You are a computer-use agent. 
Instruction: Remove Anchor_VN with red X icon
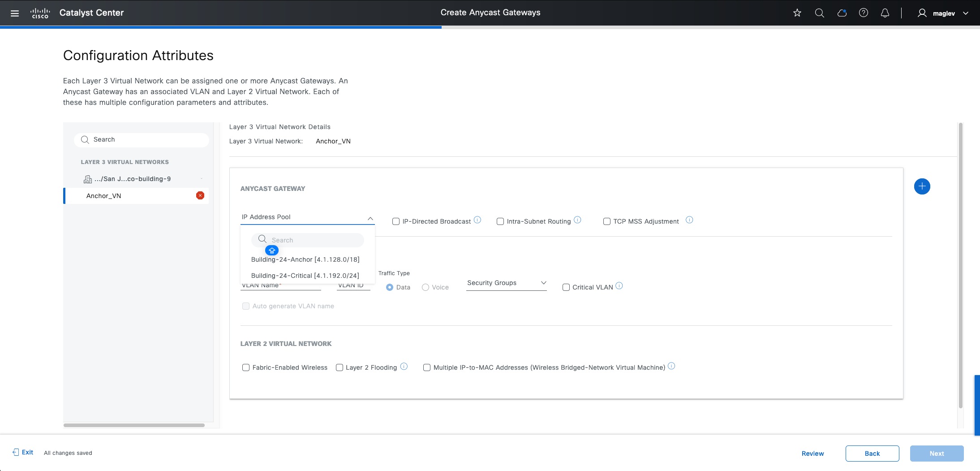coord(200,195)
